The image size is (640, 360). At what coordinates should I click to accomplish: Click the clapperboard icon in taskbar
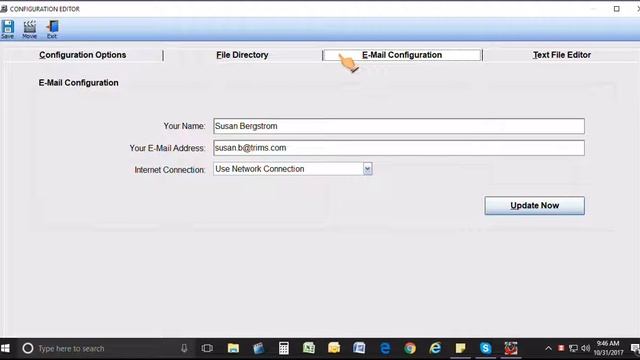[x=258, y=348]
